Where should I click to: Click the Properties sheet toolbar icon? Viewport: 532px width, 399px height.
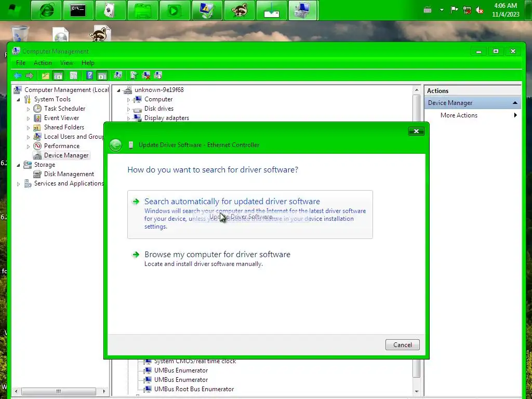point(73,75)
